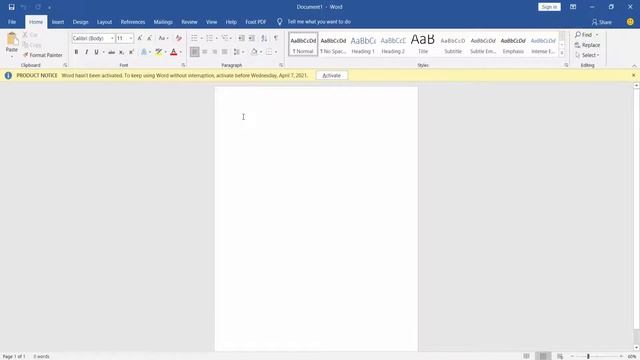Click the Save icon in the title bar

tap(11, 7)
